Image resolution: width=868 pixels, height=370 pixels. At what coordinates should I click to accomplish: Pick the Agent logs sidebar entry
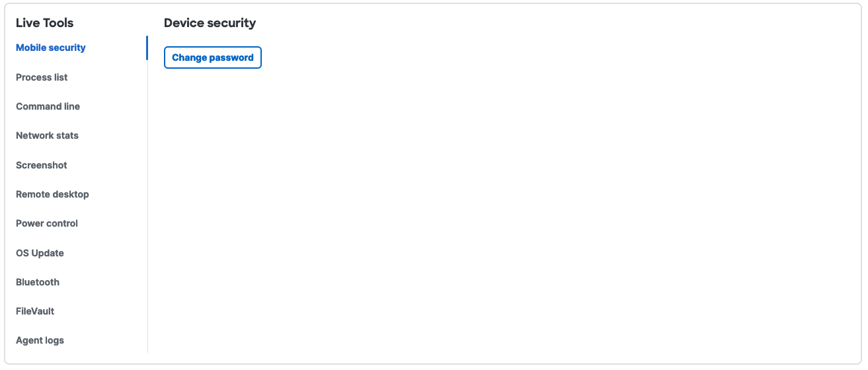click(40, 340)
